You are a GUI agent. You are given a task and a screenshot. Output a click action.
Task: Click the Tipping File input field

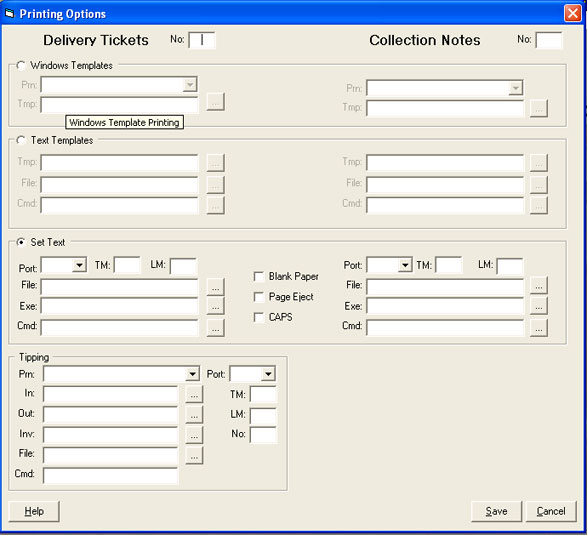coord(110,455)
